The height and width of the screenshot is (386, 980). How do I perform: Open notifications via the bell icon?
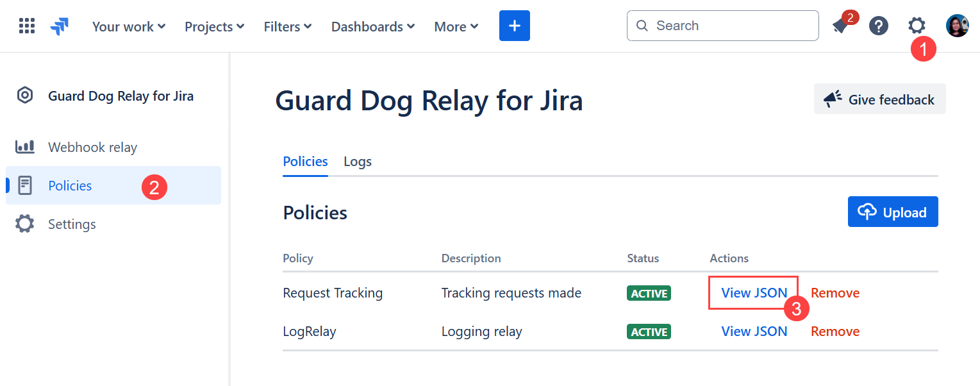[840, 26]
